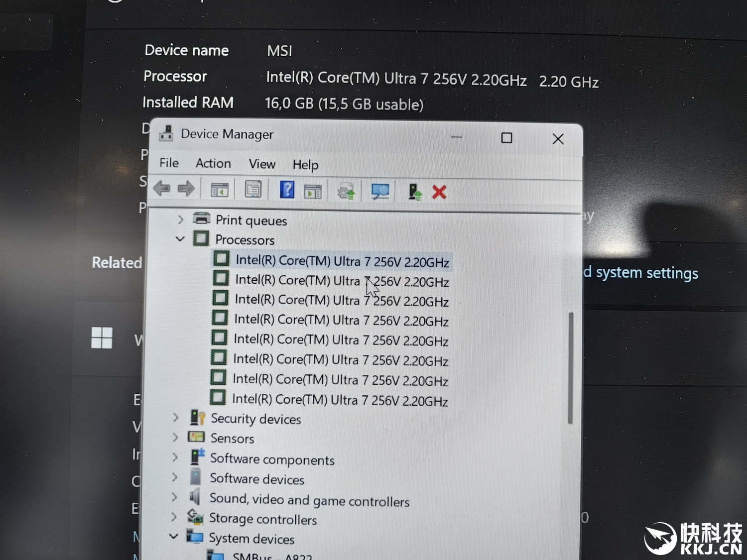
Task: Open the partly hidden system settings link
Action: click(x=640, y=273)
